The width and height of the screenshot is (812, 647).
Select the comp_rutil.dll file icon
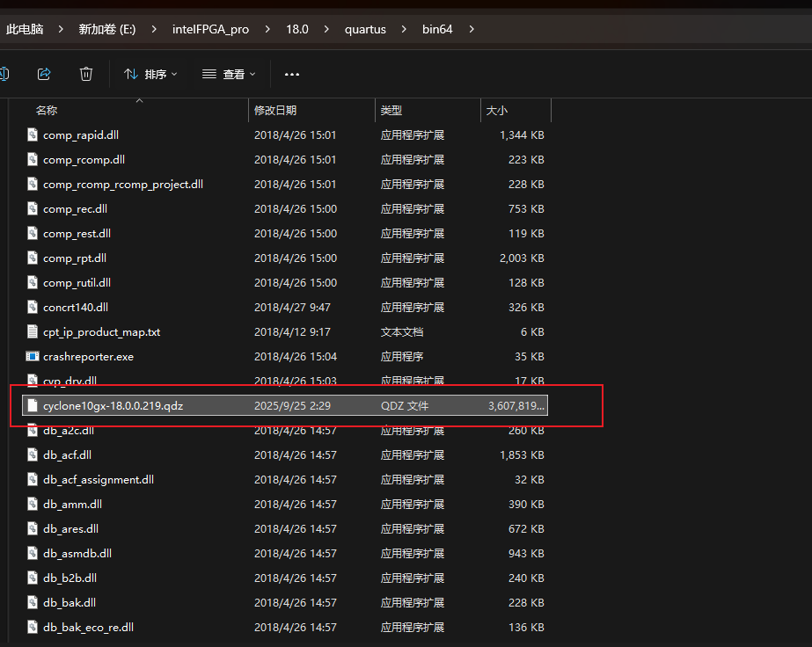(32, 282)
